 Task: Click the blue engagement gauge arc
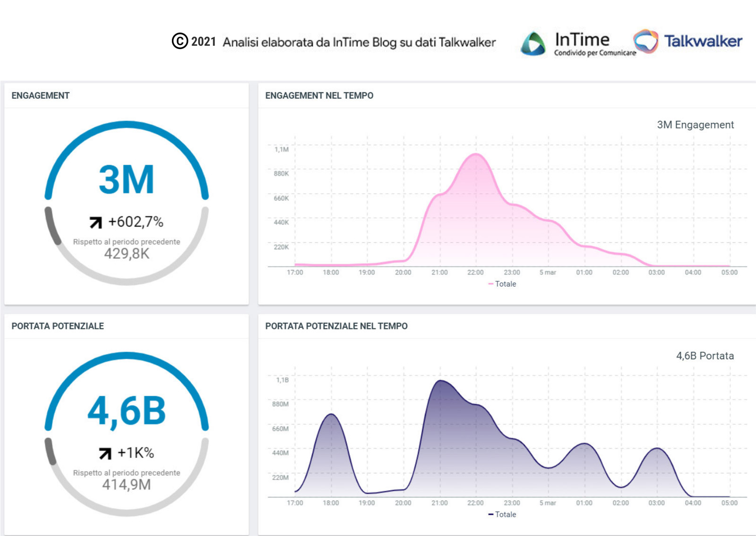[127, 124]
